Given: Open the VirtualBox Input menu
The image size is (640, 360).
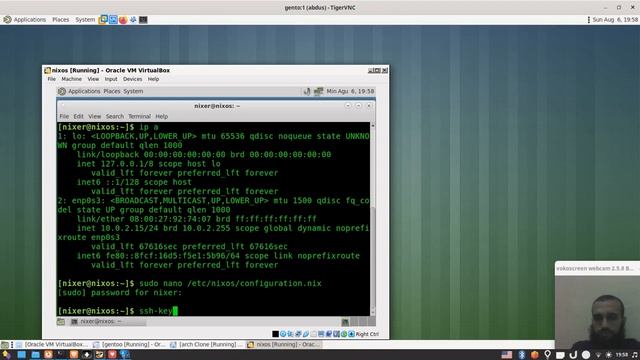Looking at the screenshot, I should coord(111,79).
